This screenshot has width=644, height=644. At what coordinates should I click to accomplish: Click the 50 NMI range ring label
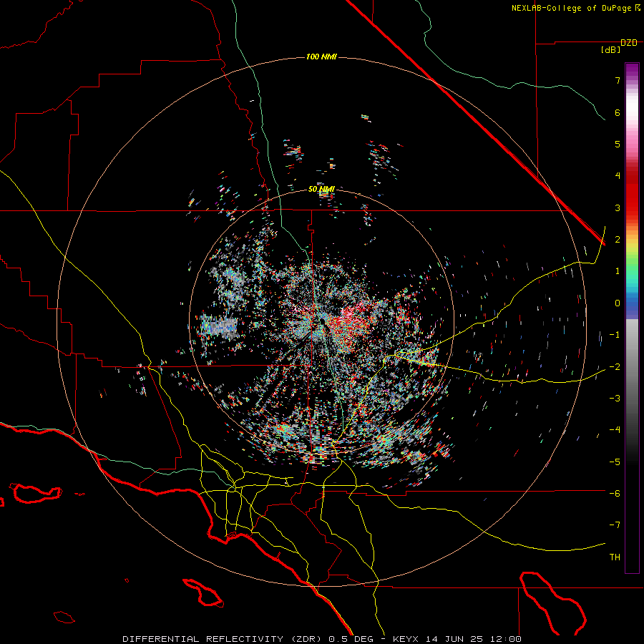[x=321, y=190]
